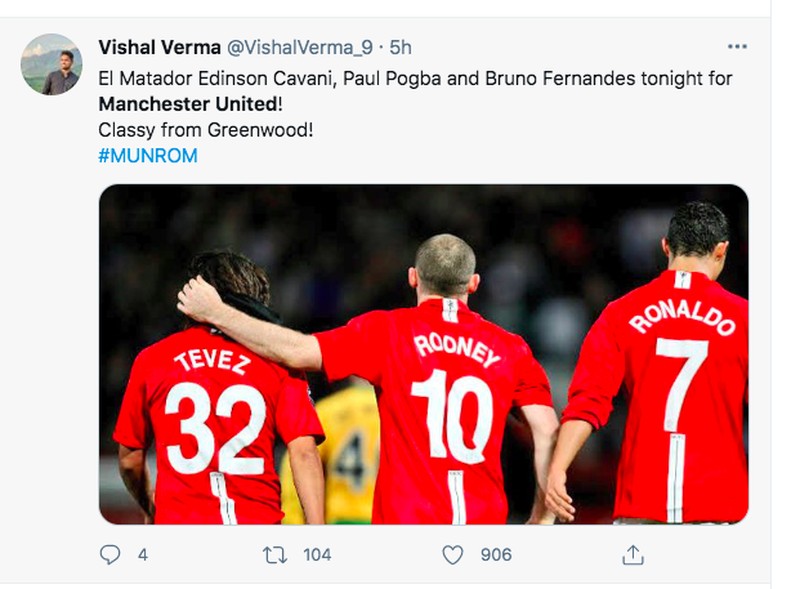This screenshot has height=589, width=800.
Task: Follow the #MUNROM hashtag link
Action: [x=148, y=156]
